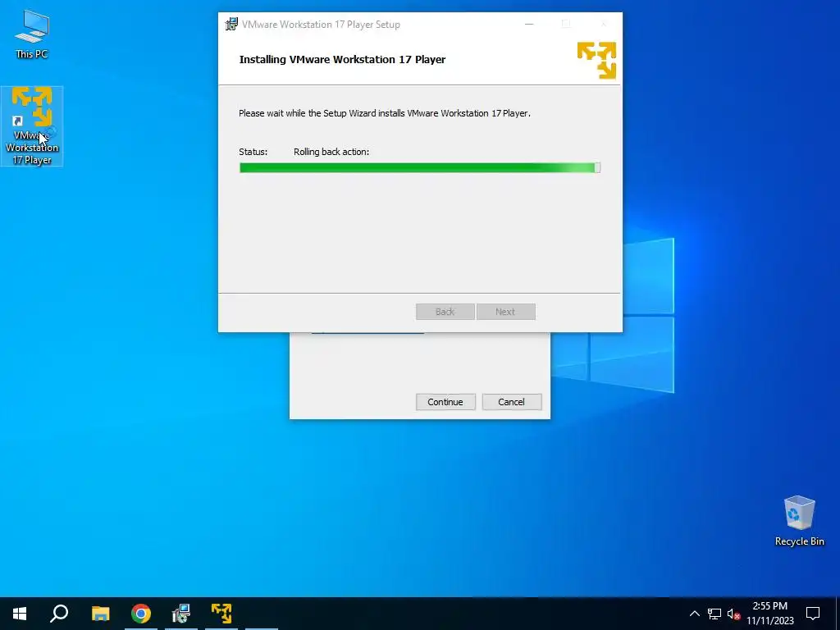Open the Windows Start menu
This screenshot has width=840, height=630.
[x=20, y=614]
